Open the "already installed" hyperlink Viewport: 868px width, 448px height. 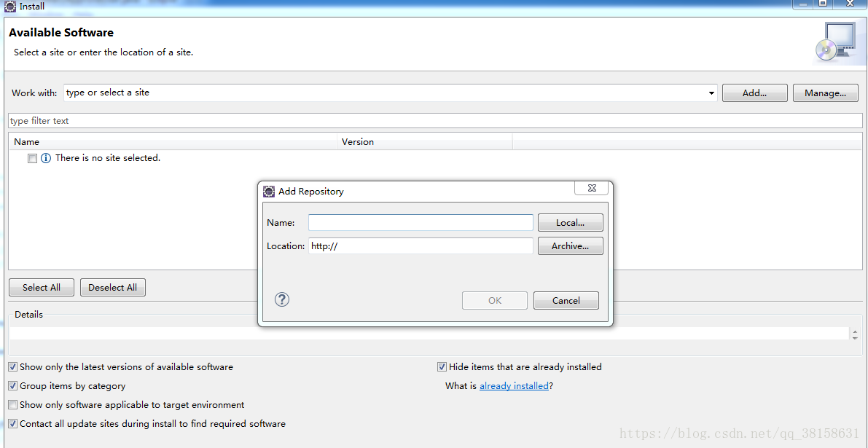514,385
